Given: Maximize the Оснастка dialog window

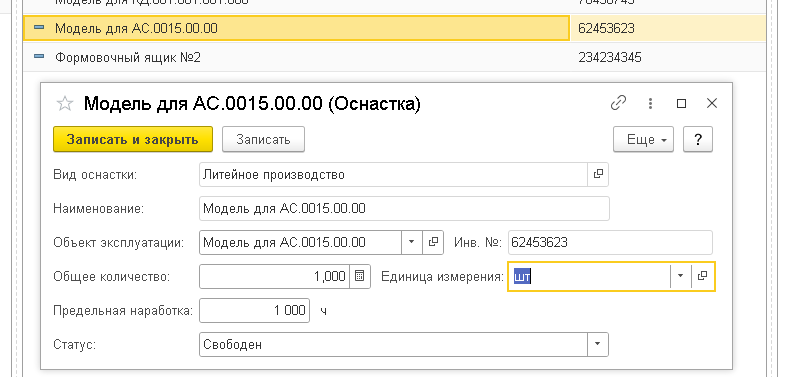Looking at the screenshot, I should click(682, 104).
